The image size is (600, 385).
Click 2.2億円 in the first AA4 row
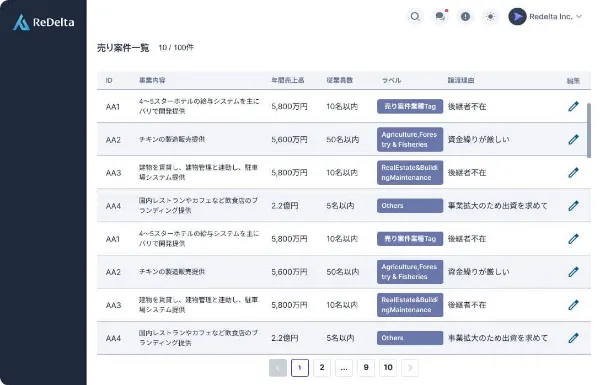click(285, 206)
